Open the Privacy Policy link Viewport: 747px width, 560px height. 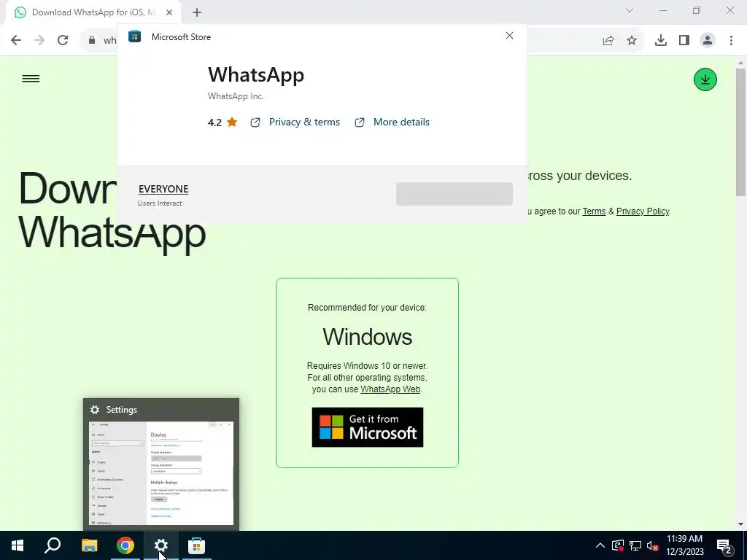pyautogui.click(x=643, y=211)
